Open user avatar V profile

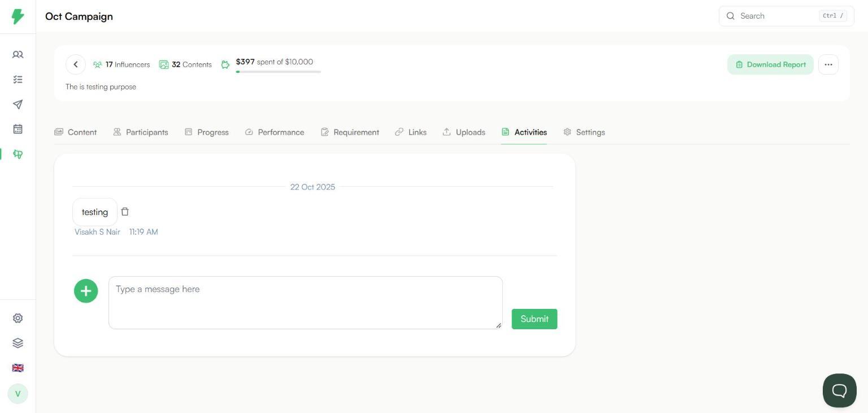pos(18,394)
